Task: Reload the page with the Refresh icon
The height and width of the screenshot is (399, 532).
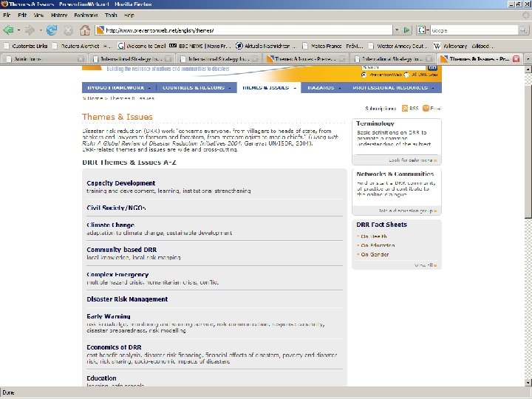Action: click(52, 30)
